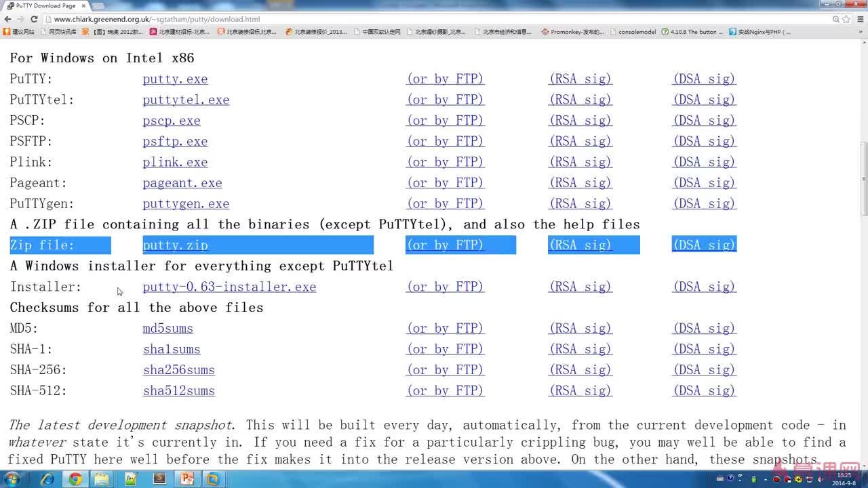Click '(or by FTP)' in the Installer row

(x=445, y=287)
